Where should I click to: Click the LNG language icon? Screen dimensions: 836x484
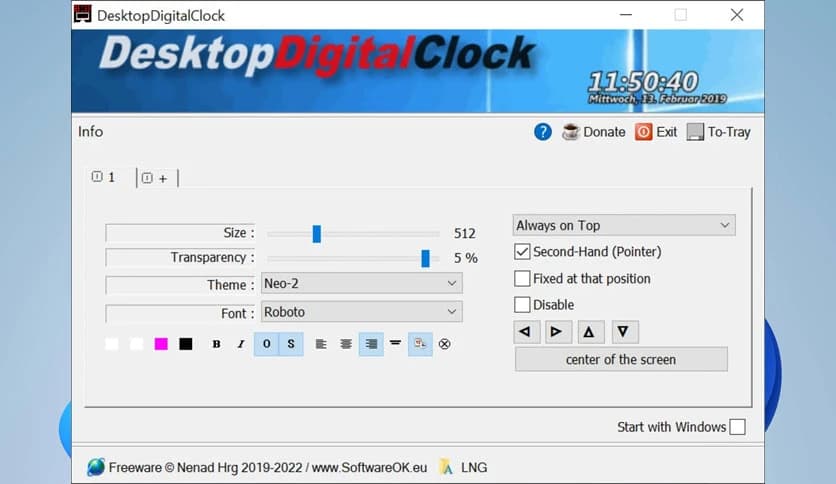(x=446, y=467)
